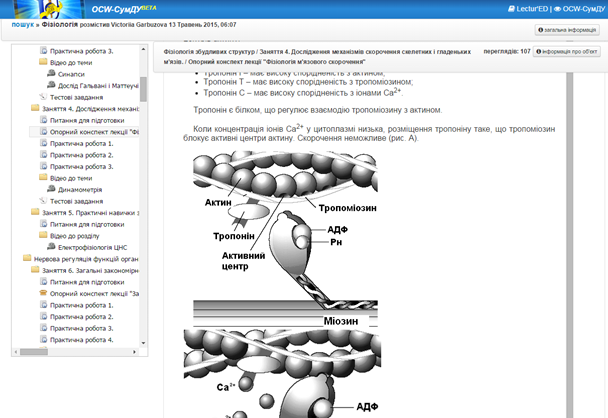This screenshot has height=418, width=608.
Task: Click 'Питання для підготовки' icon under Заняття 6
Action: (43, 282)
